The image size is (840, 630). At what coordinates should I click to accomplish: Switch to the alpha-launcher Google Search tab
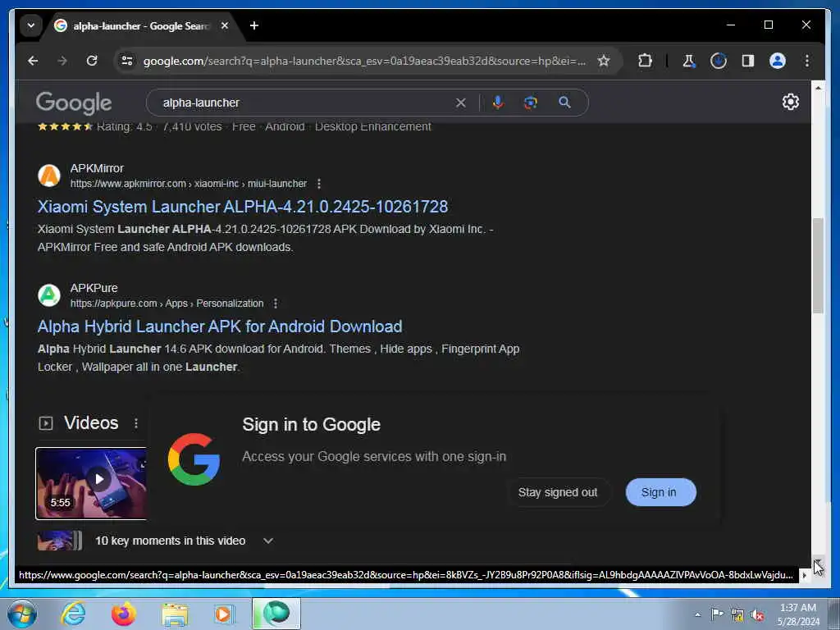click(140, 25)
